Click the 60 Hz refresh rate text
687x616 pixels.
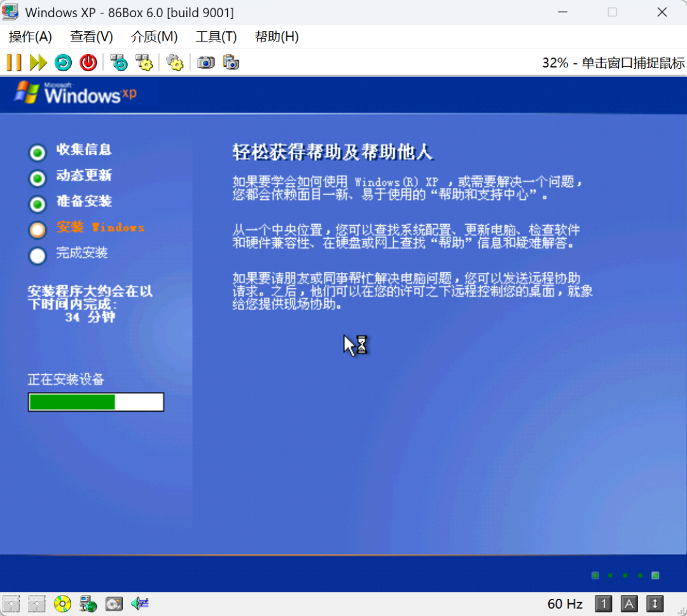(565, 604)
